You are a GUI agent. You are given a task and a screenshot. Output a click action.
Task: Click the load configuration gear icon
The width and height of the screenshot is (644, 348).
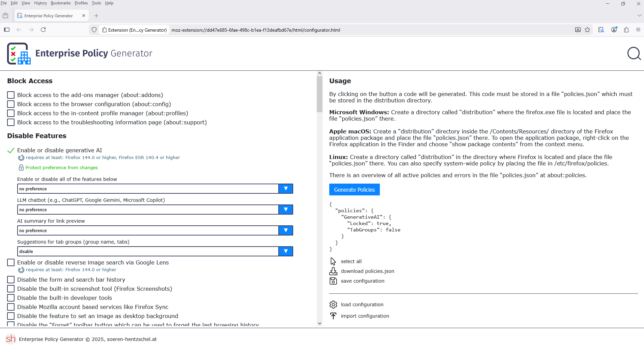(333, 305)
